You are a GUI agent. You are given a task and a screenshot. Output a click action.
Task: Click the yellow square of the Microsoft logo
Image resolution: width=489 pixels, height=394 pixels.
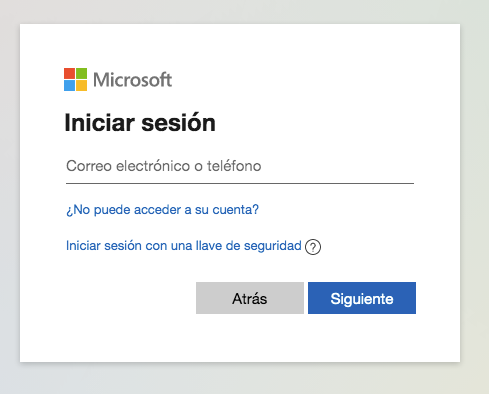[x=81, y=85]
